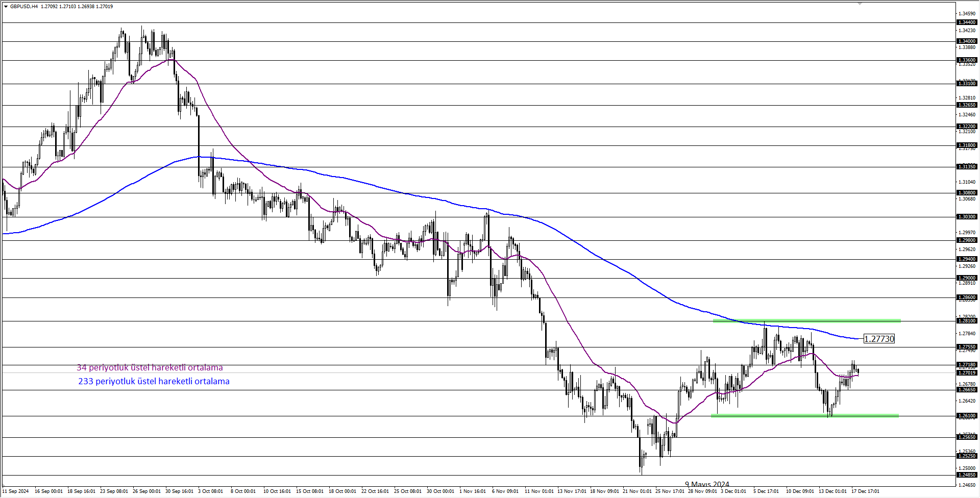Screen dimensions: 980x498
Task: Click the 1.26650 horizontal line price tag
Action: click(x=967, y=390)
